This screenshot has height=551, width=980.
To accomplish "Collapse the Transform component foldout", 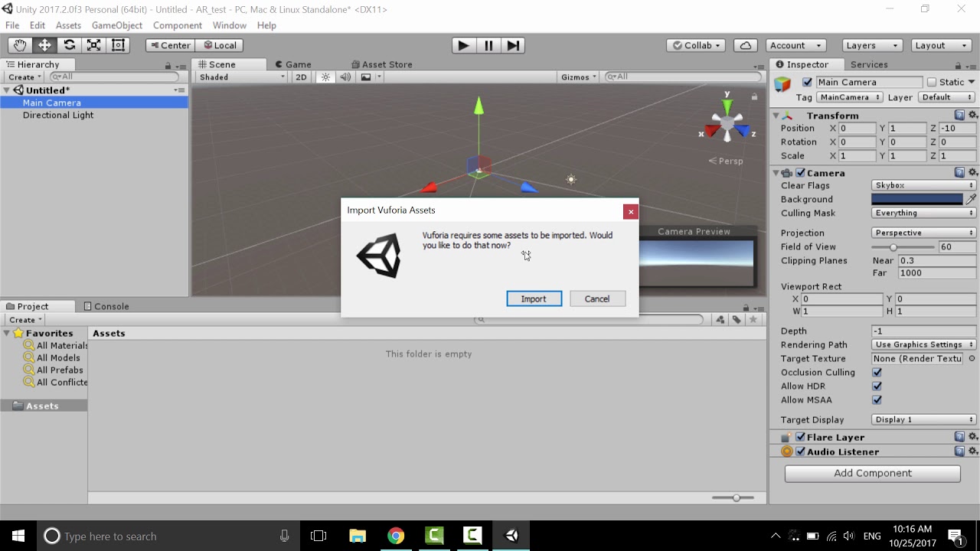I will [776, 116].
